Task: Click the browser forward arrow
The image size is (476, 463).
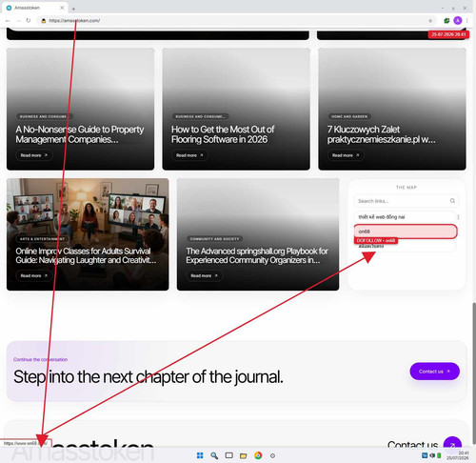Action: (x=18, y=21)
